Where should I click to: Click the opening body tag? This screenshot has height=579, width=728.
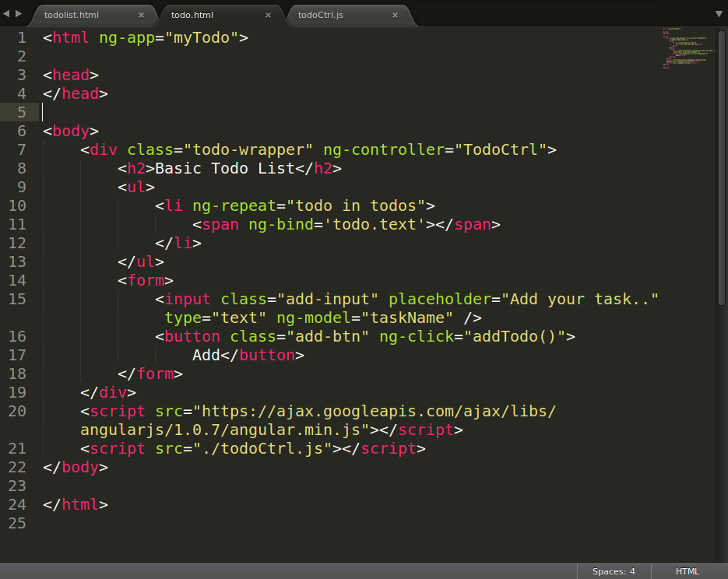click(x=71, y=132)
